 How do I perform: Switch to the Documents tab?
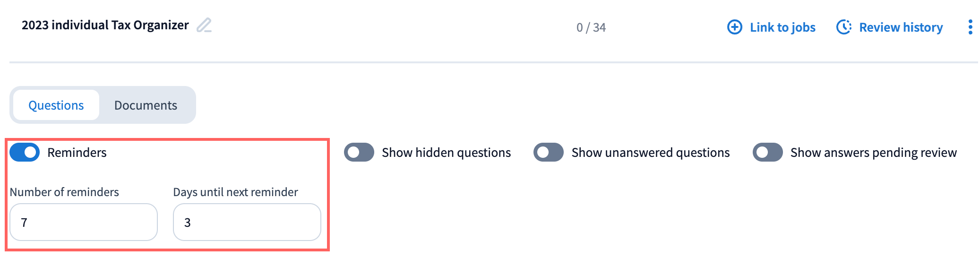[146, 105]
